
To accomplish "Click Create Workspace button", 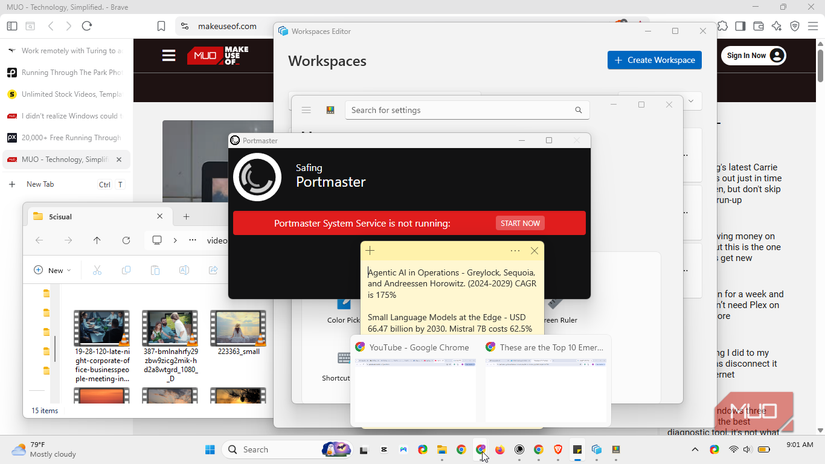I will [x=655, y=60].
